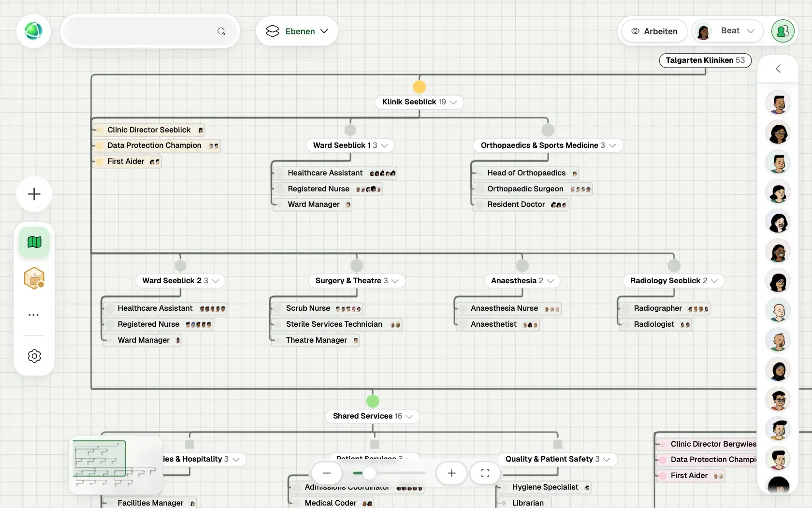Open the map view icon in sidebar

[x=34, y=242]
